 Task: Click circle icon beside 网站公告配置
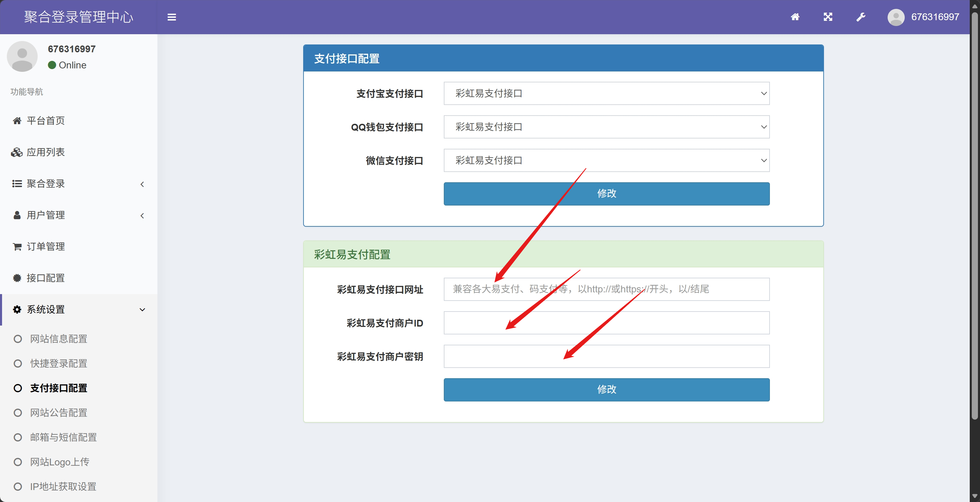pyautogui.click(x=18, y=413)
